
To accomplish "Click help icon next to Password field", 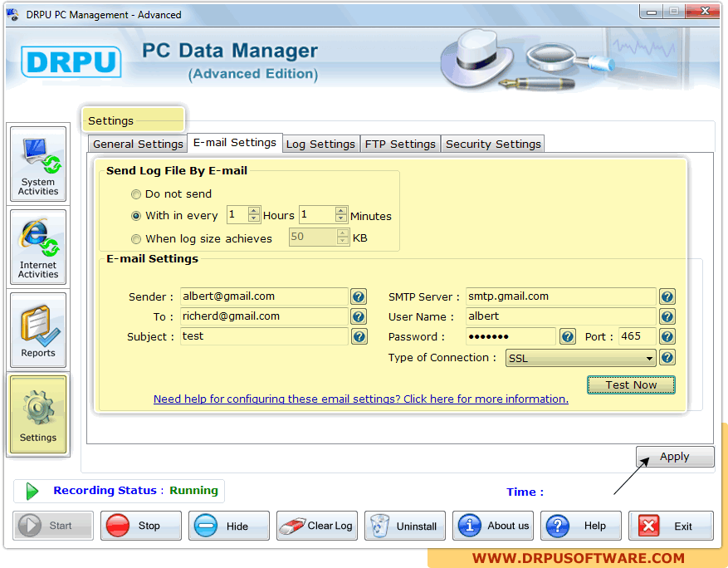I will tap(567, 336).
